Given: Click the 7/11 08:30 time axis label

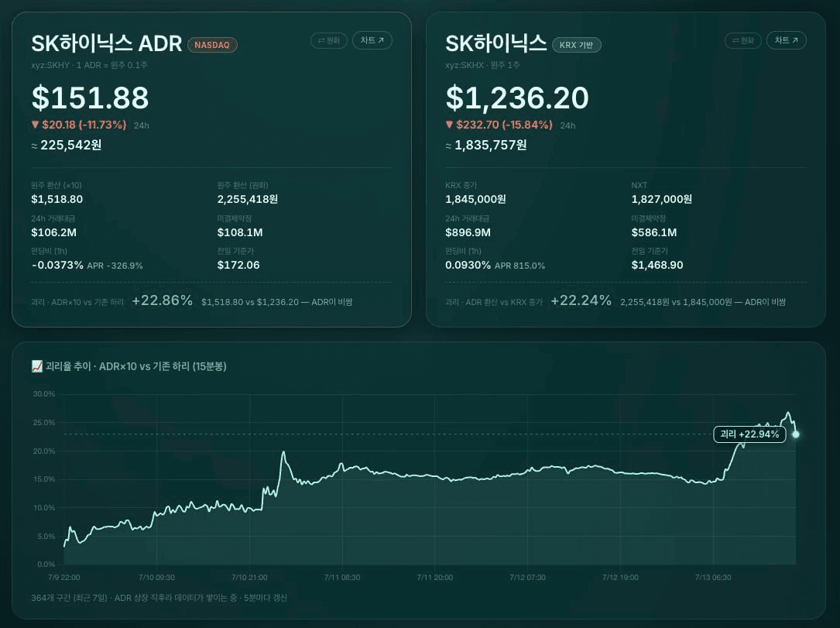Looking at the screenshot, I should (x=342, y=578).
